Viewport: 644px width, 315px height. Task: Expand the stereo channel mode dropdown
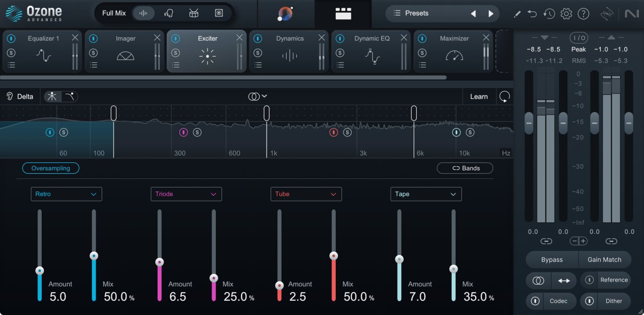click(x=257, y=96)
